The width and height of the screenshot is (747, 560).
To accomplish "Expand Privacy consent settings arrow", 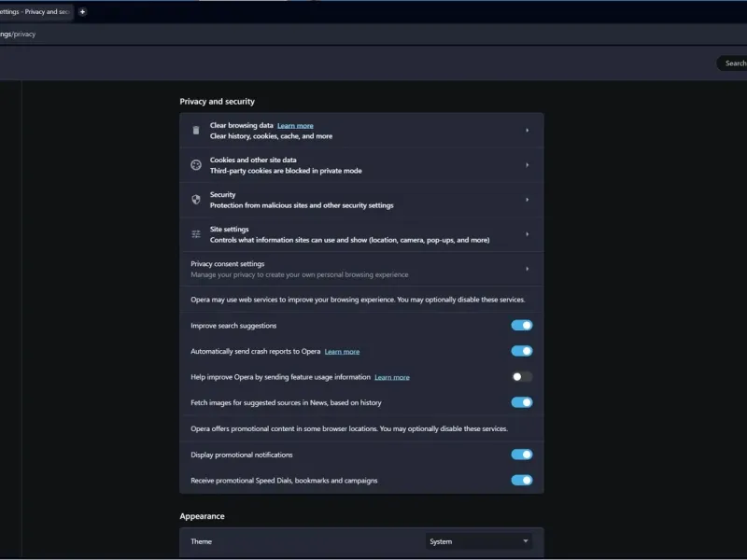I will click(527, 269).
